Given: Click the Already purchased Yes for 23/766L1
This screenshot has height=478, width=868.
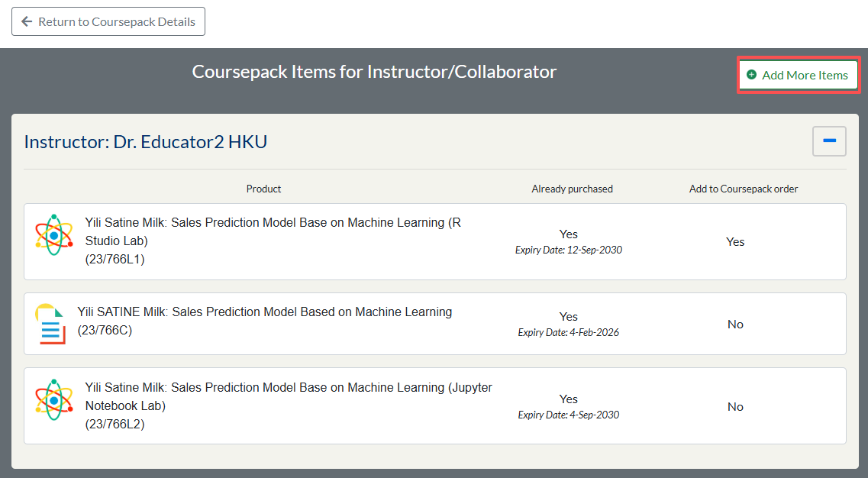Looking at the screenshot, I should point(569,234).
